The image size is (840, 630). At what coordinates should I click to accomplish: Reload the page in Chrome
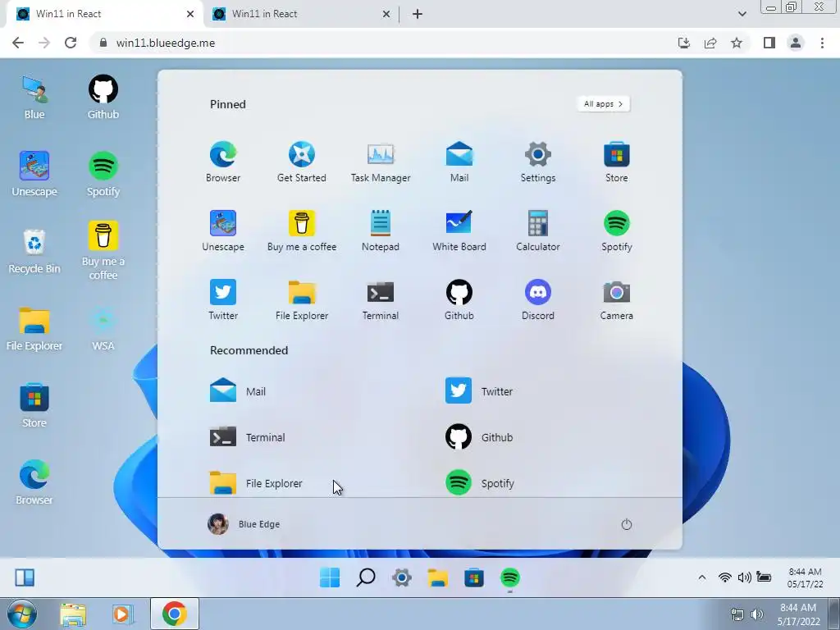pos(71,43)
